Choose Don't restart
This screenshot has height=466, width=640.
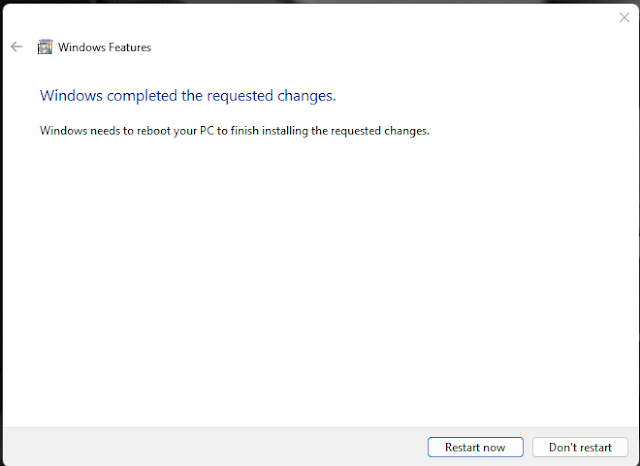tap(580, 447)
